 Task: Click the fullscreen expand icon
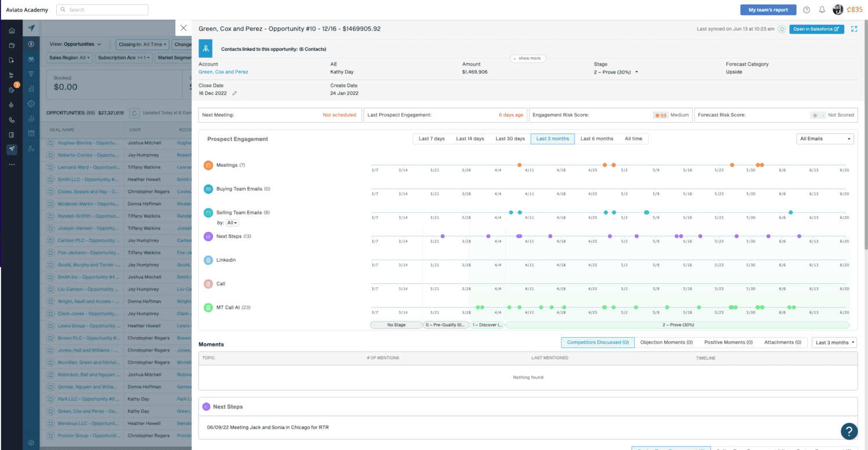[x=854, y=29]
